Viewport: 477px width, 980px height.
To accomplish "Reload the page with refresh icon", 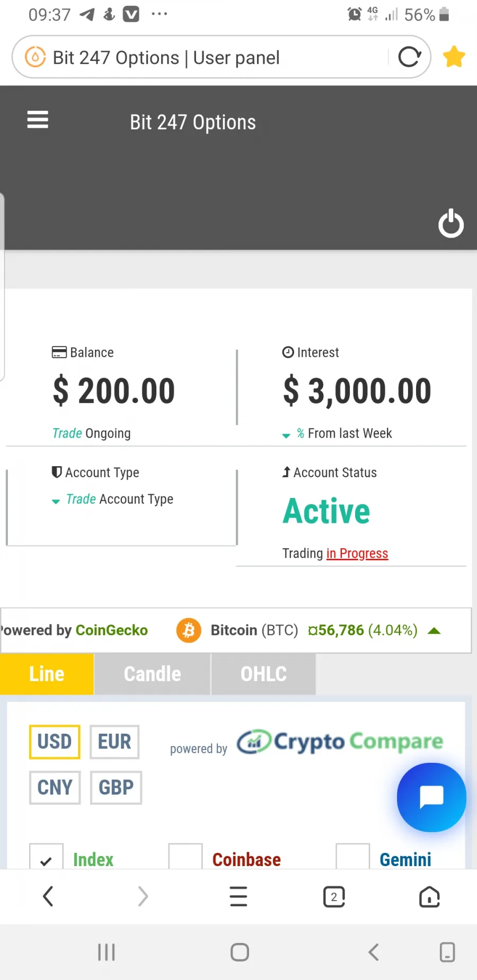I will pos(409,57).
